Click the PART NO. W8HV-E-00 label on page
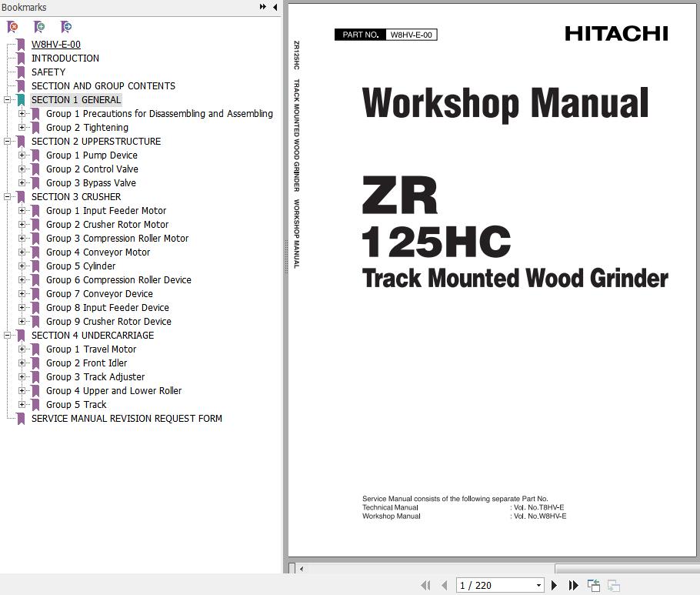Image resolution: width=700 pixels, height=595 pixels. click(x=385, y=35)
